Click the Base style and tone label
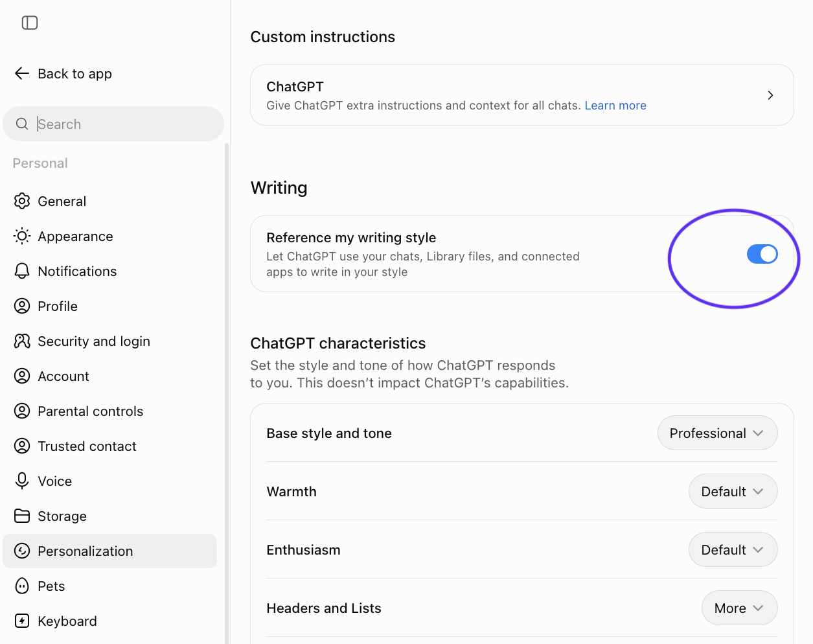Image resolution: width=813 pixels, height=644 pixels. pyautogui.click(x=329, y=433)
